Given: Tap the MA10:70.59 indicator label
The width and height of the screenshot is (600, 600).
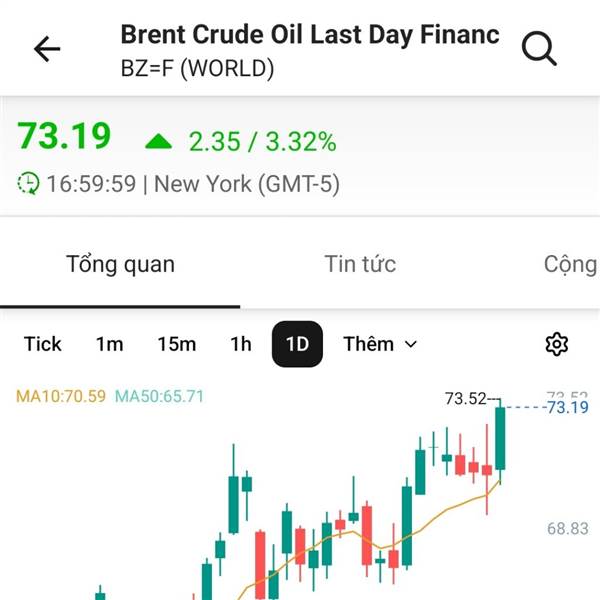Looking at the screenshot, I should point(61,396).
